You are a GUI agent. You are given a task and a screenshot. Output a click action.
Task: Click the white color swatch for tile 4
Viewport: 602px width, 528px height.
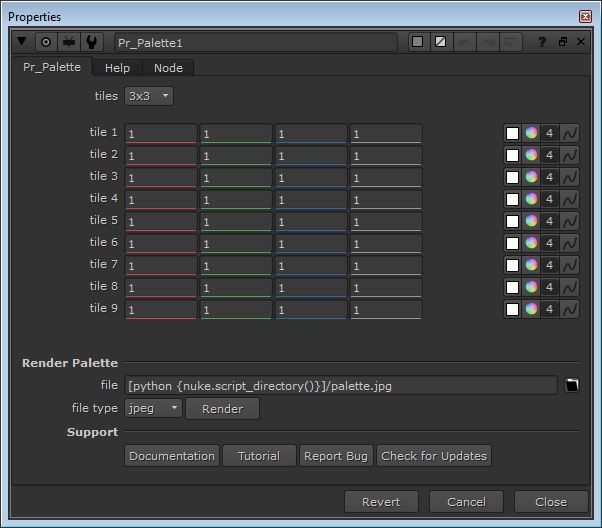coord(512,199)
